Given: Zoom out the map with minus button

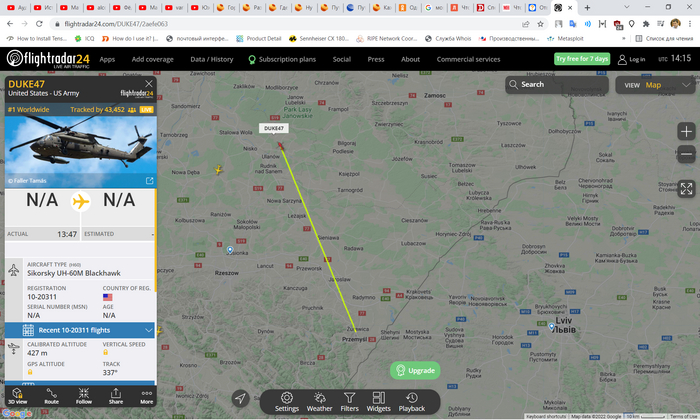Looking at the screenshot, I should [686, 154].
